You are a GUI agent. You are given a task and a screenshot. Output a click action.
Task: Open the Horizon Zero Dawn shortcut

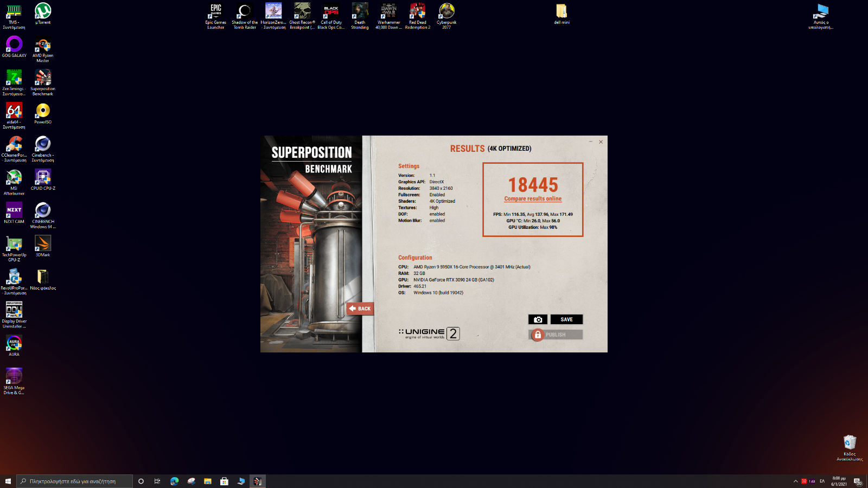coord(273,16)
